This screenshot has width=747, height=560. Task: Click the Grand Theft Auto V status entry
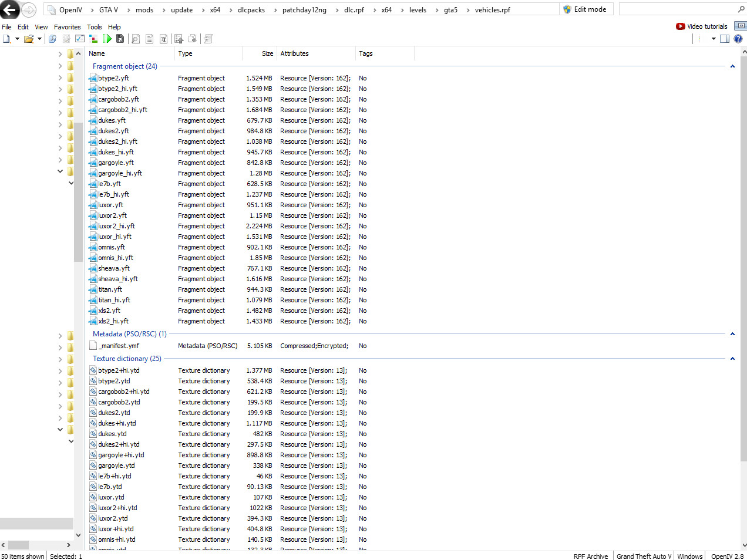click(644, 556)
